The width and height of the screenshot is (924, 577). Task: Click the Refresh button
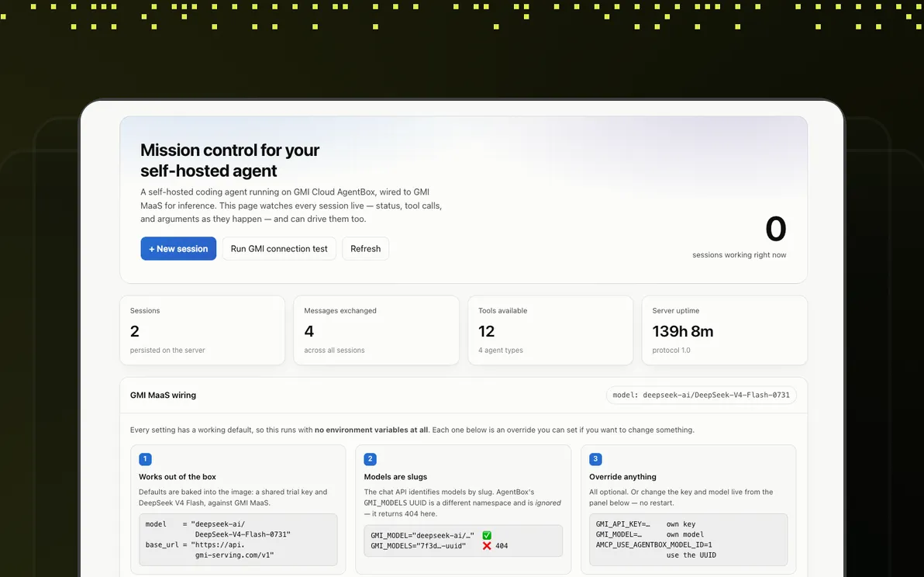pyautogui.click(x=365, y=249)
